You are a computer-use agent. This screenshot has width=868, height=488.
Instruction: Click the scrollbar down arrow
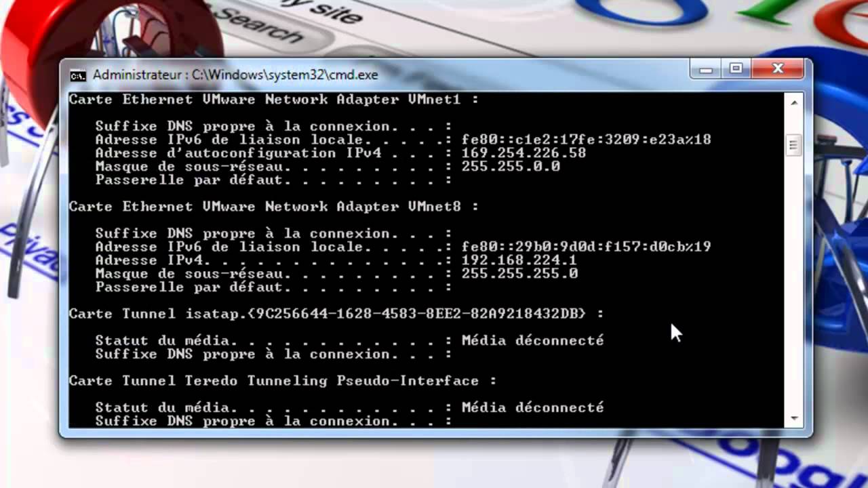(794, 418)
